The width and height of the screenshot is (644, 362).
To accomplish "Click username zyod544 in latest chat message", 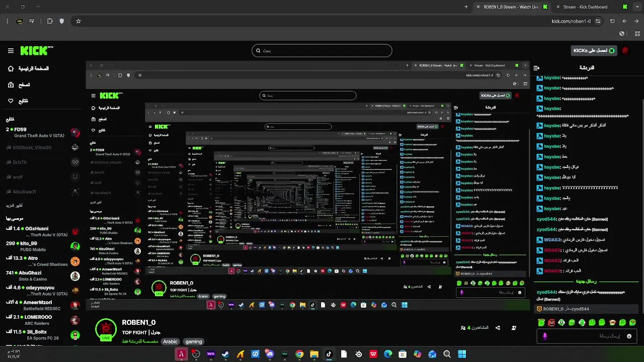I will click(x=546, y=292).
